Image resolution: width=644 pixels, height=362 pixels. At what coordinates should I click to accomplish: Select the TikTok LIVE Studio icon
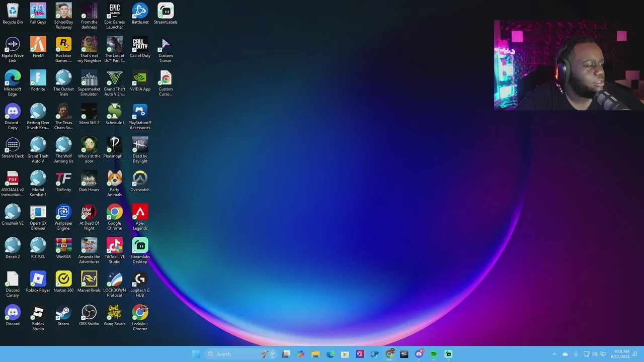(x=115, y=251)
